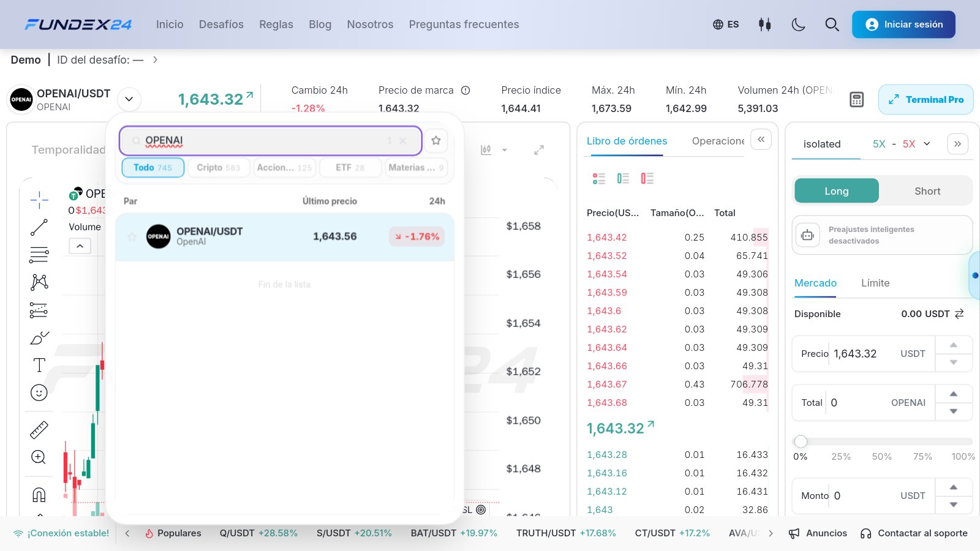The image size is (980, 551).
Task: Set the slider to 50%
Action: [x=881, y=456]
